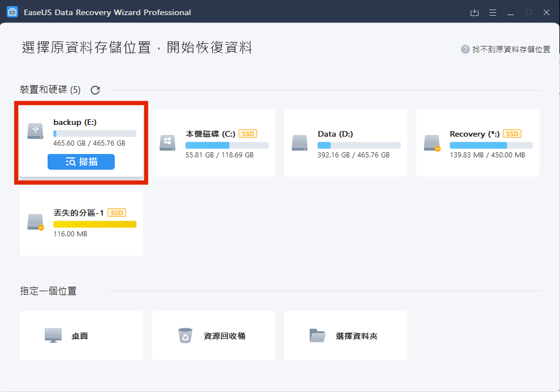Click the 丟失的分區-1 drive icon
This screenshot has width=560, height=392.
click(x=35, y=222)
